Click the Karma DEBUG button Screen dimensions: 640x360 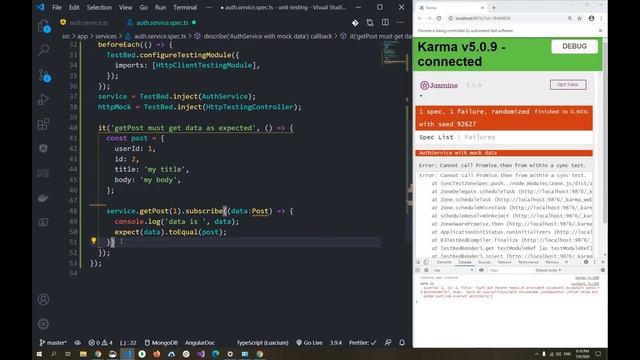coord(574,47)
